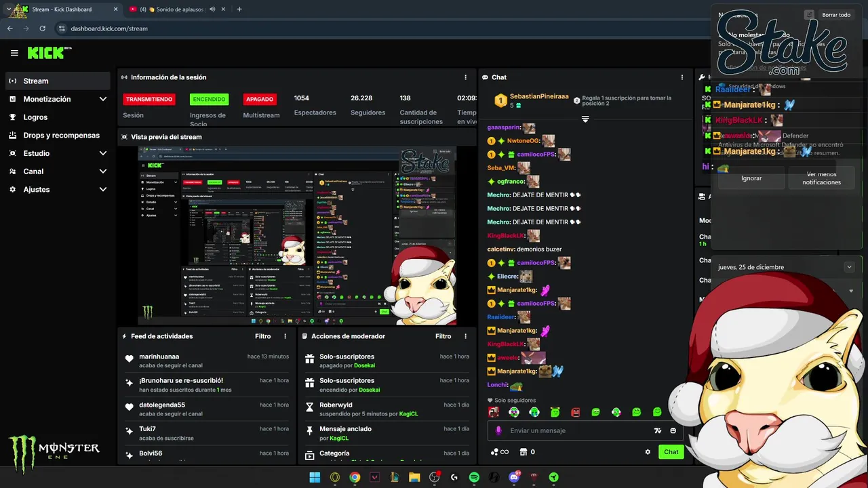Reload the page with the refresh icon
The width and height of the screenshot is (868, 488).
coord(42,28)
